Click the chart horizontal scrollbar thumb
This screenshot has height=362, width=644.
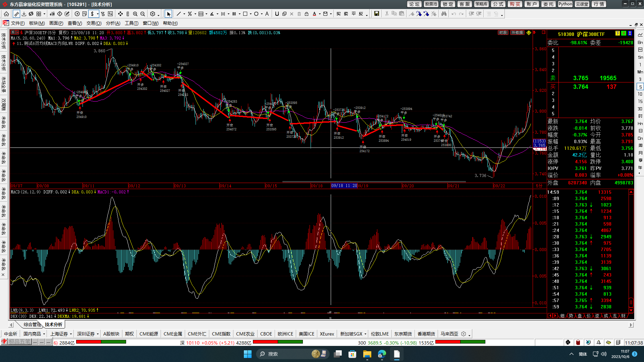pos(374,182)
